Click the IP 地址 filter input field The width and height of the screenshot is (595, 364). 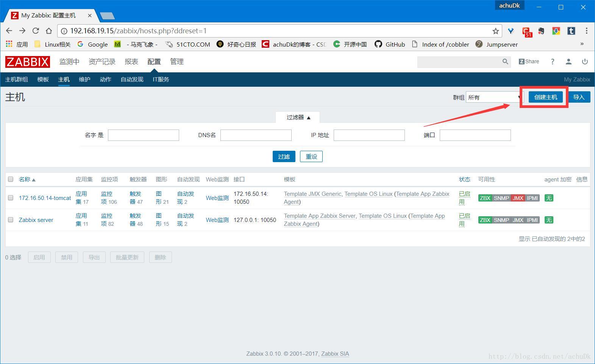tap(369, 135)
